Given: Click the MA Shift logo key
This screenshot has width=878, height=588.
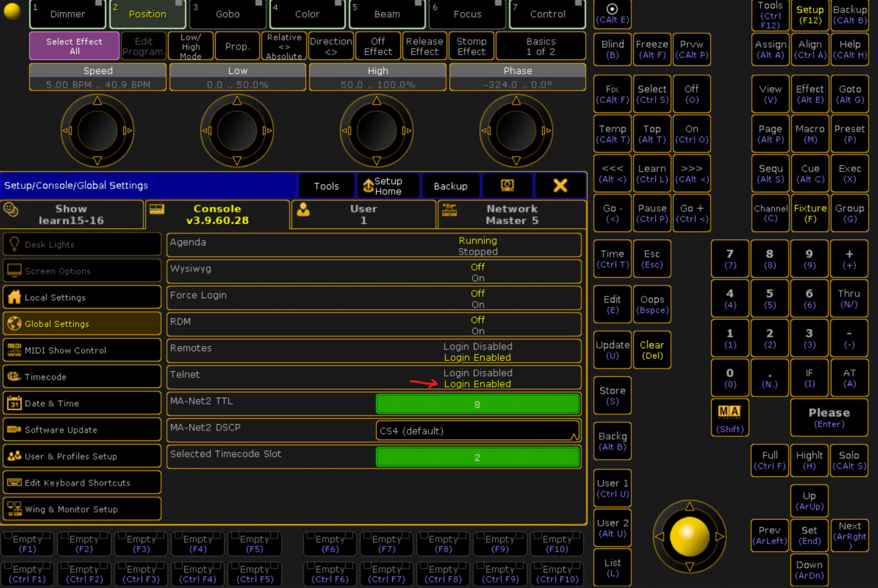Looking at the screenshot, I should [x=729, y=418].
